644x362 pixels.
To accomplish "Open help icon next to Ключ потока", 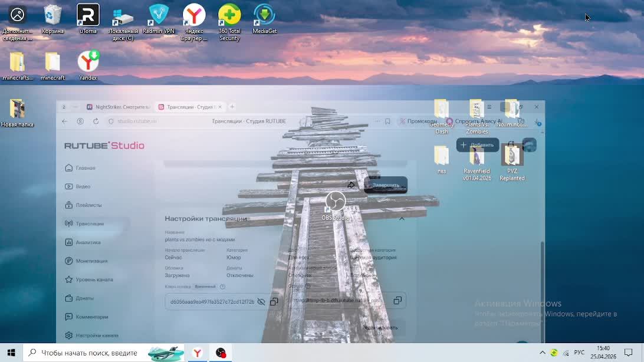I will (222, 287).
